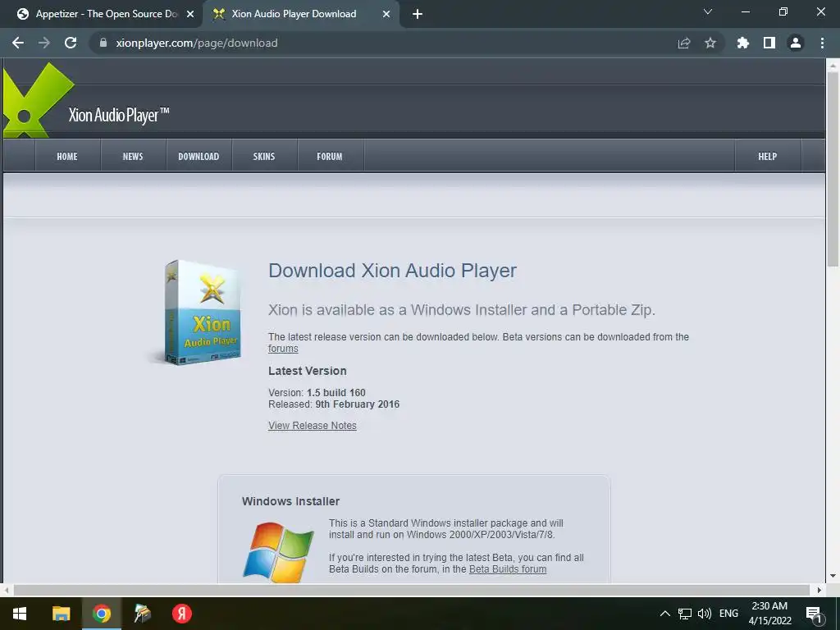This screenshot has width=840, height=630.
Task: Open the clock showing 2:30 AM
Action: [769, 614]
